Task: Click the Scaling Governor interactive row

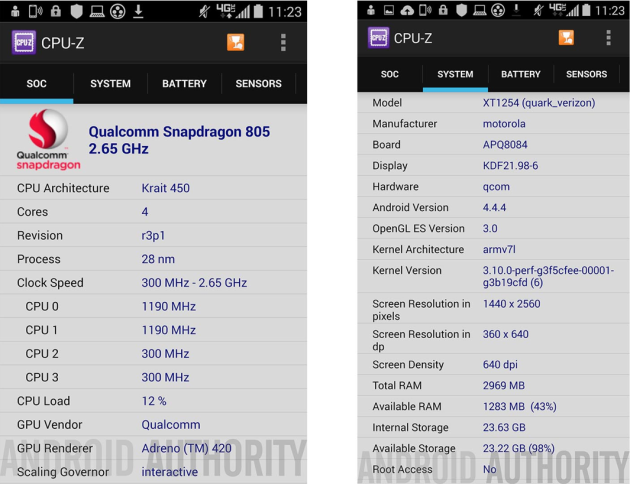Action: (154, 471)
